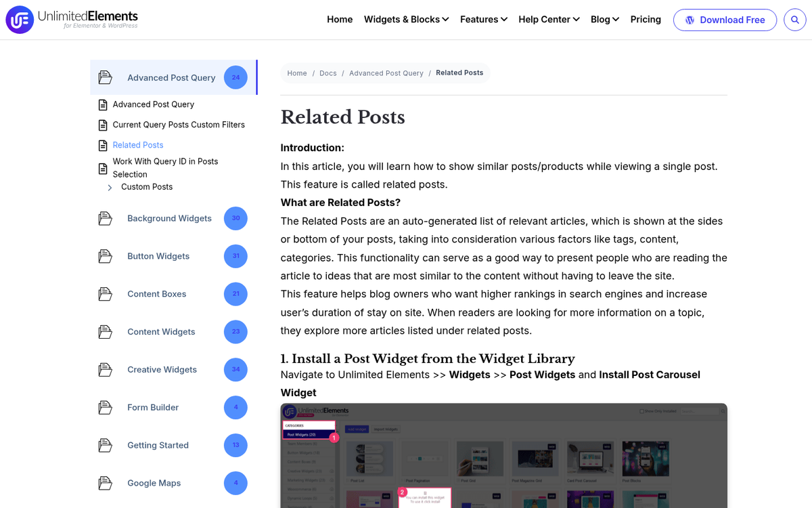Click Home in the top menu
This screenshot has height=508, width=812.
pos(340,20)
